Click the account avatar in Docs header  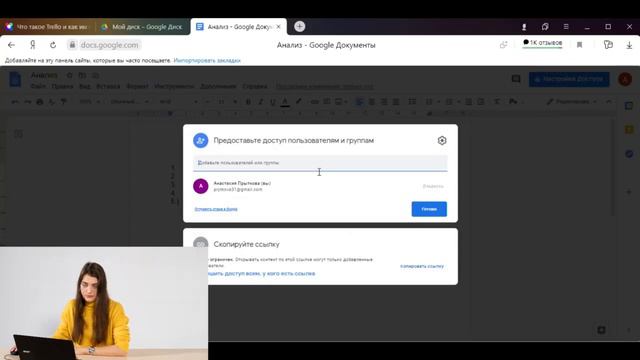625,79
